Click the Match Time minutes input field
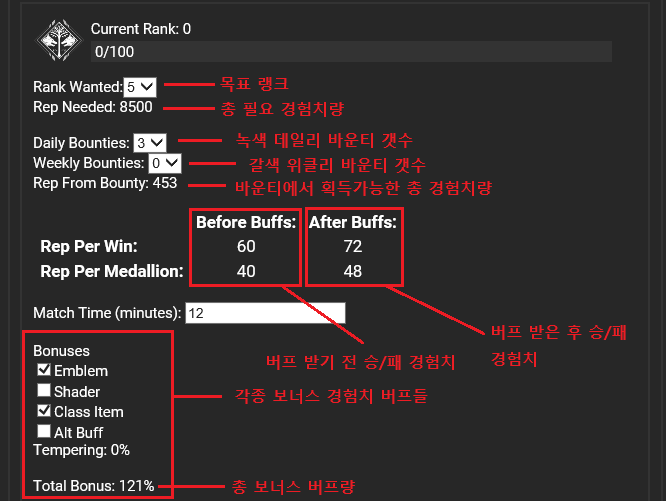The image size is (666, 501). [265, 313]
